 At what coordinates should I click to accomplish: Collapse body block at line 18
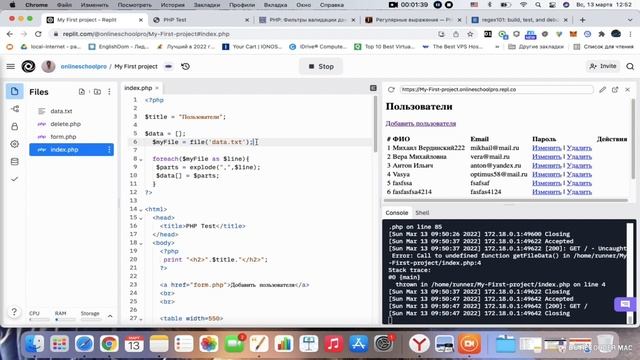[141, 243]
